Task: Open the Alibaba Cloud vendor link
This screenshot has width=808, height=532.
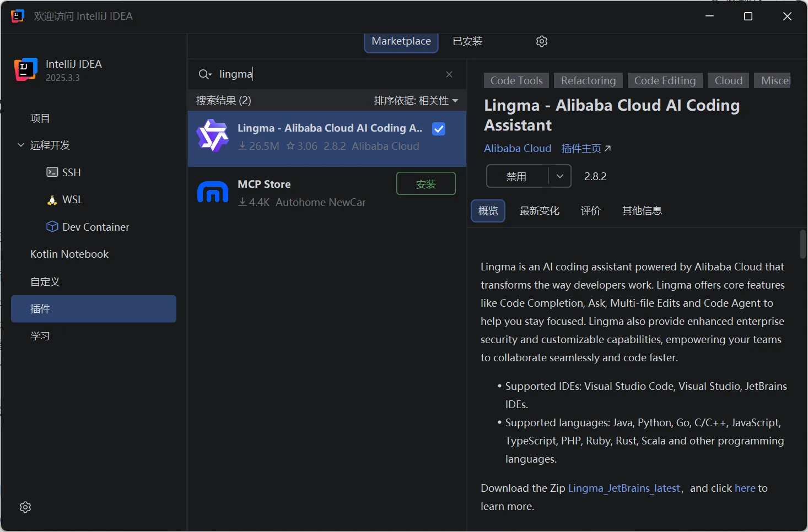Action: [x=518, y=148]
